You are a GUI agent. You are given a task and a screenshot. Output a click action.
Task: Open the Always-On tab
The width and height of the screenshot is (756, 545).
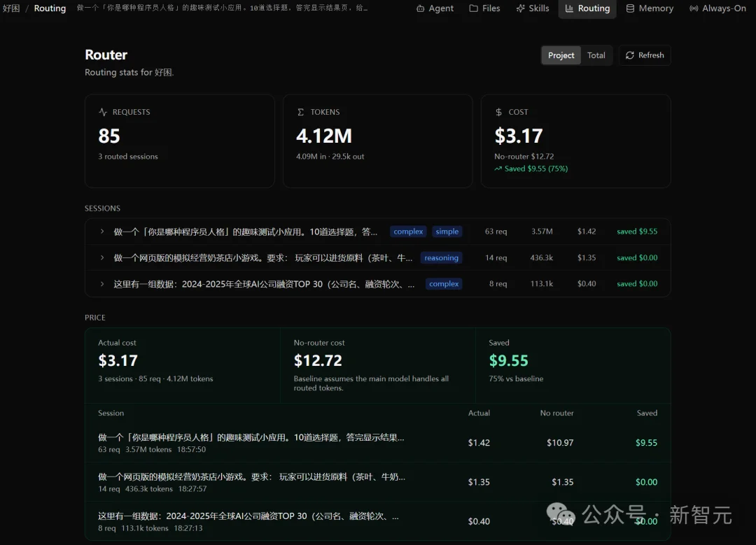coord(717,8)
